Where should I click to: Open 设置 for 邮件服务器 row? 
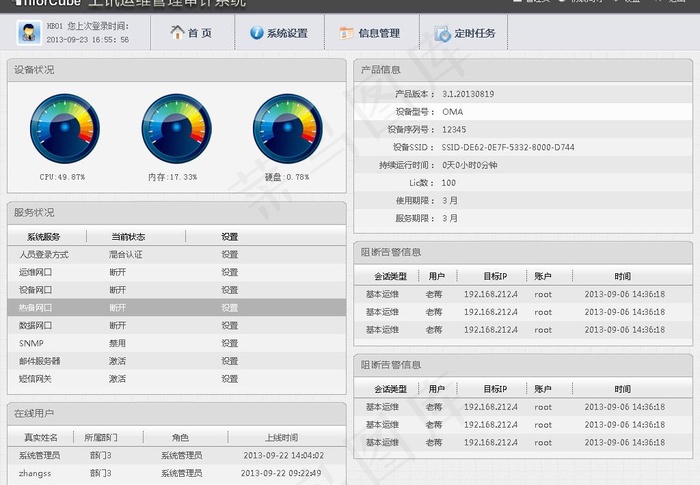point(229,361)
